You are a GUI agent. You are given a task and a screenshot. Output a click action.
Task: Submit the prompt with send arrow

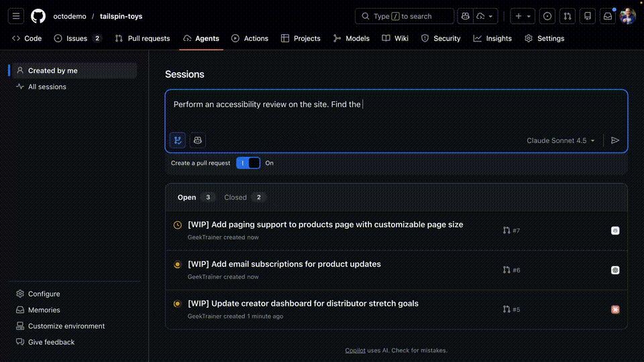click(x=615, y=140)
